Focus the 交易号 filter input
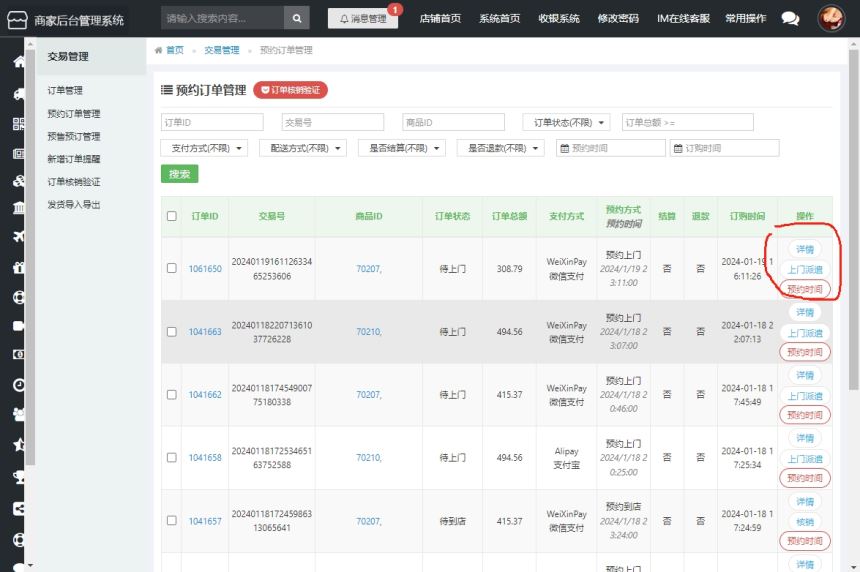 pyautogui.click(x=333, y=122)
